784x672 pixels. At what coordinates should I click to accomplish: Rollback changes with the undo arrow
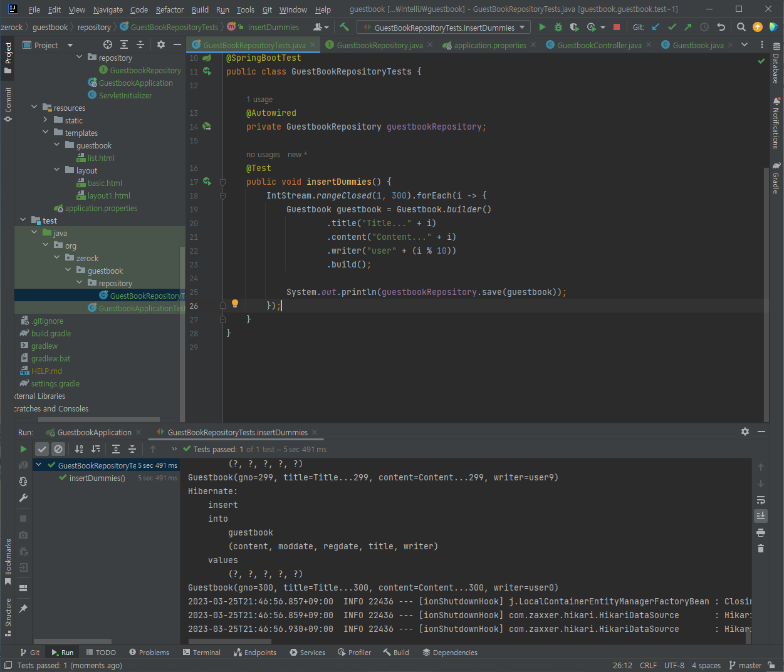pos(721,27)
